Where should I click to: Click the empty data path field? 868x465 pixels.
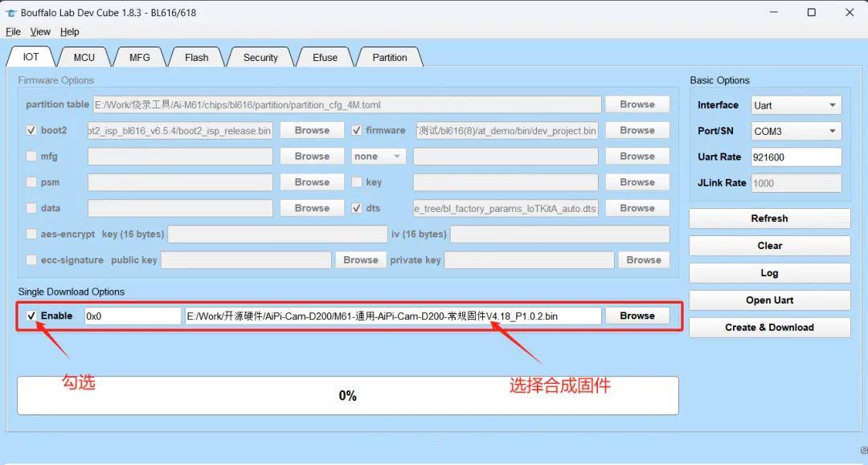coord(180,209)
